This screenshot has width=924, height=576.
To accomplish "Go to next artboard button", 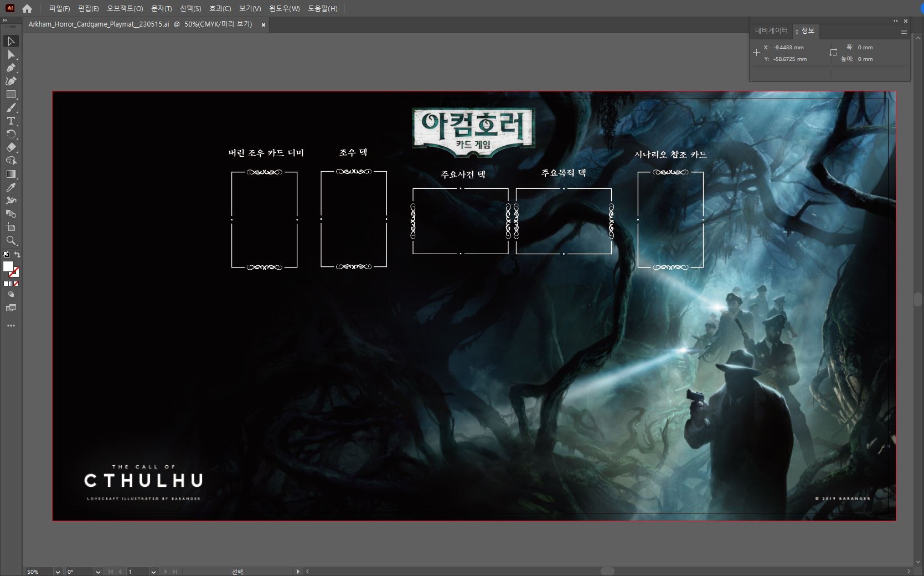I will pyautogui.click(x=165, y=572).
